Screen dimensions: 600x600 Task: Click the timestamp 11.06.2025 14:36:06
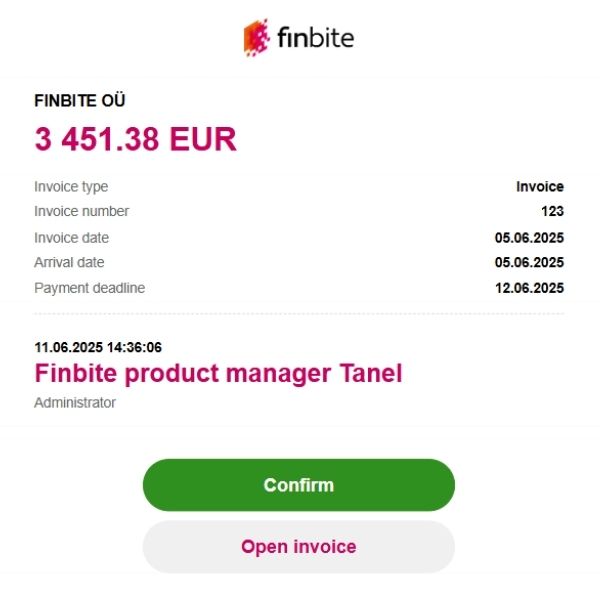point(98,348)
